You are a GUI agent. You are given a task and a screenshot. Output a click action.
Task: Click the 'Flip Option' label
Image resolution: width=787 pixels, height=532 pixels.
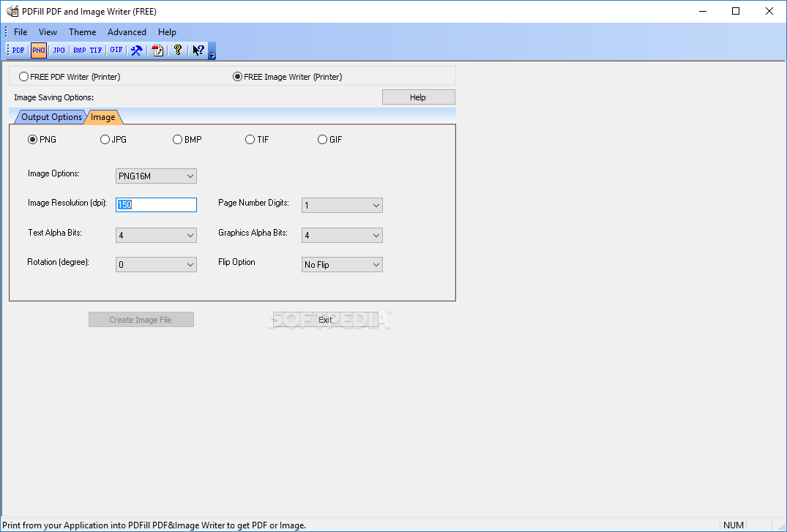(x=236, y=262)
